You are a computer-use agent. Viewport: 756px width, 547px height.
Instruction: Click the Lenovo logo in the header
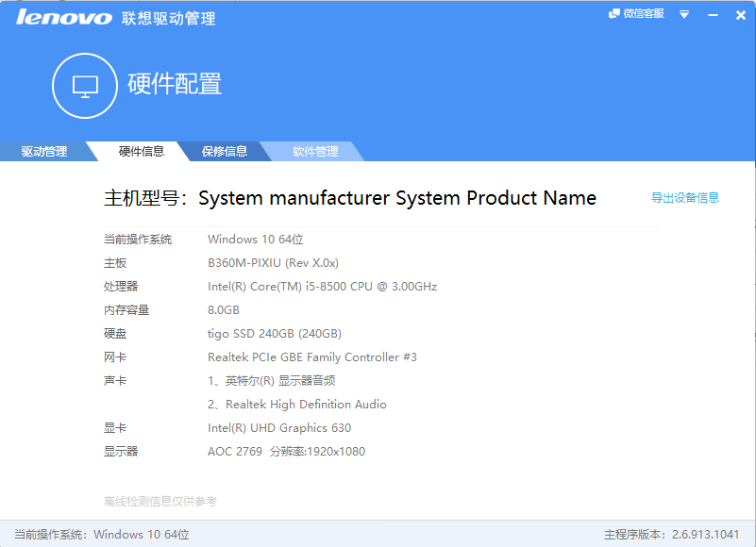click(x=63, y=17)
